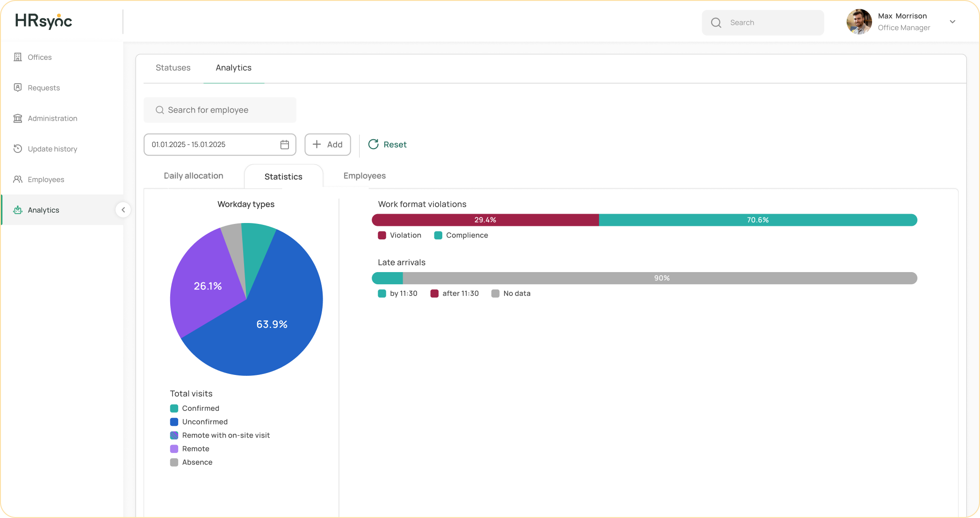The image size is (980, 518).
Task: Switch to the Daily allocation tab
Action: point(193,176)
